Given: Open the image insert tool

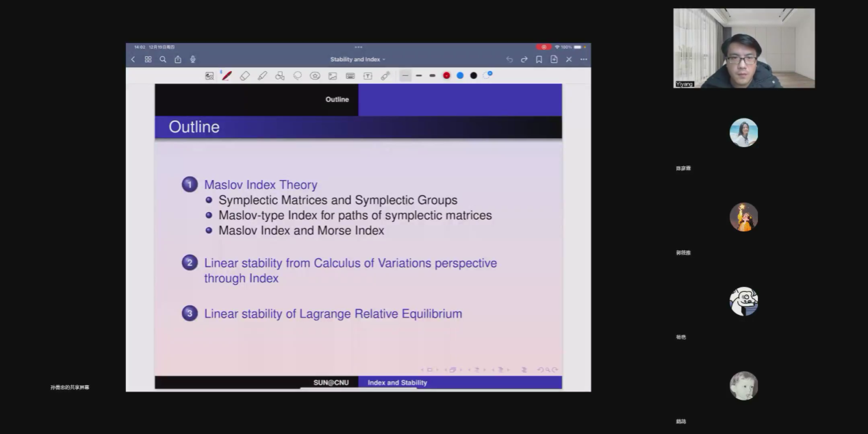Looking at the screenshot, I should [333, 76].
